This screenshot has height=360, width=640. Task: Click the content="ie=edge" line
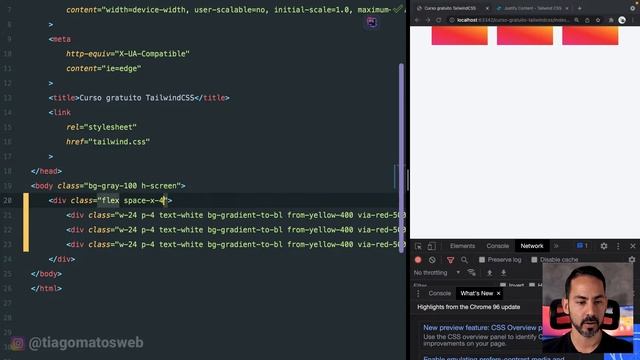click(104, 69)
